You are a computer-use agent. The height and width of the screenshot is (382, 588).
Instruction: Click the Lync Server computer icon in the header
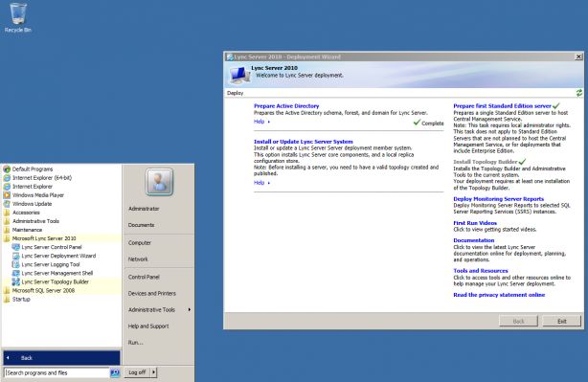[x=239, y=76]
